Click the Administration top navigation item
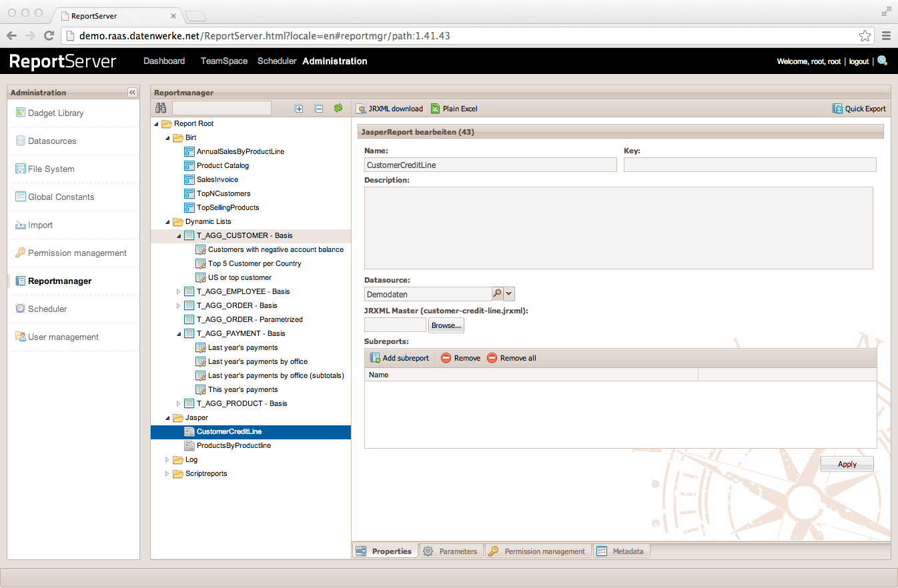The height and width of the screenshot is (588, 898). [335, 61]
